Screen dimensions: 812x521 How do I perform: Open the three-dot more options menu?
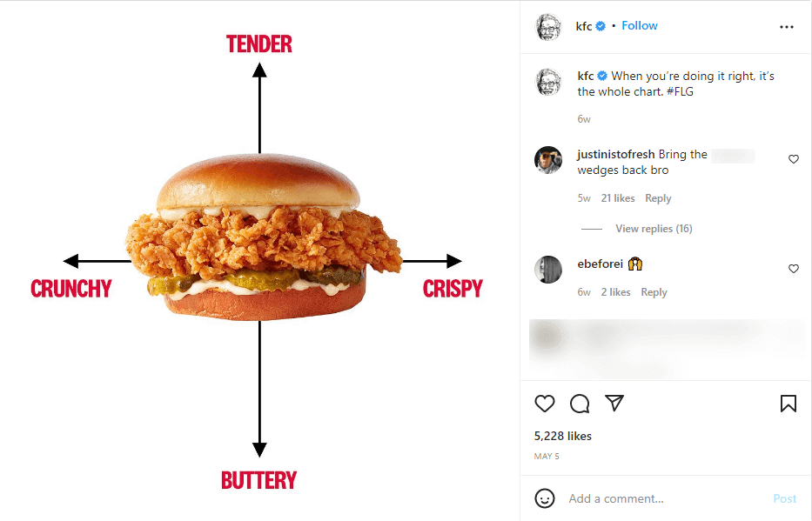786,27
